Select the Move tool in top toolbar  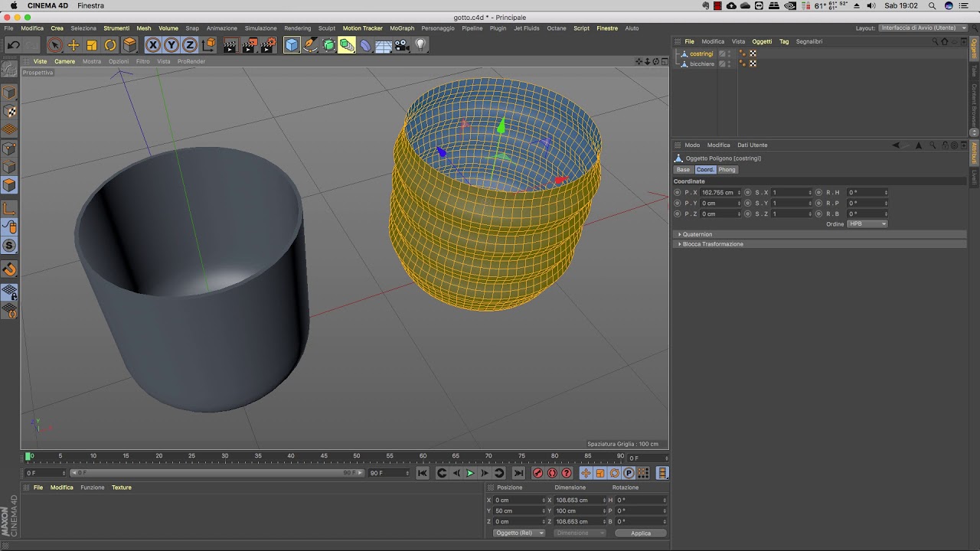click(x=73, y=45)
